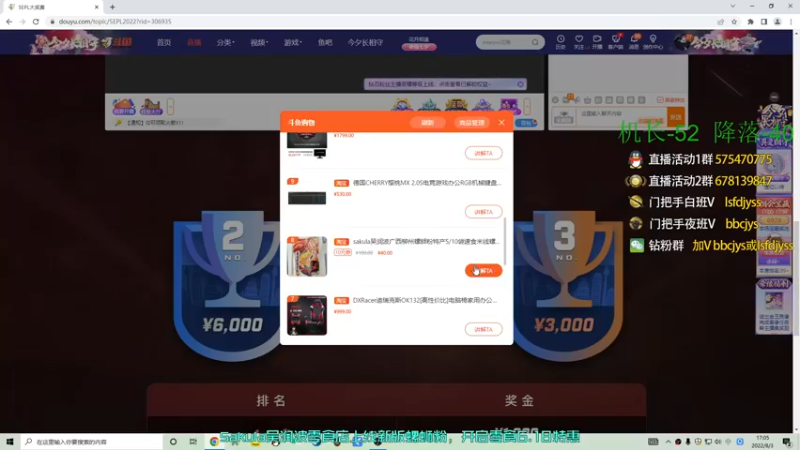
Task: Select 直播 in the Douyu nav bar
Action: click(x=194, y=42)
